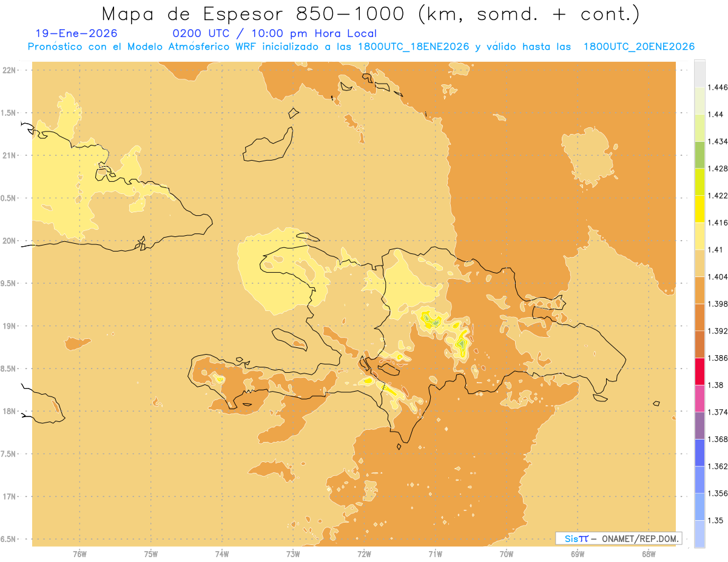Click the green swatch between 1.428 and 1.434

pyautogui.click(x=700, y=155)
